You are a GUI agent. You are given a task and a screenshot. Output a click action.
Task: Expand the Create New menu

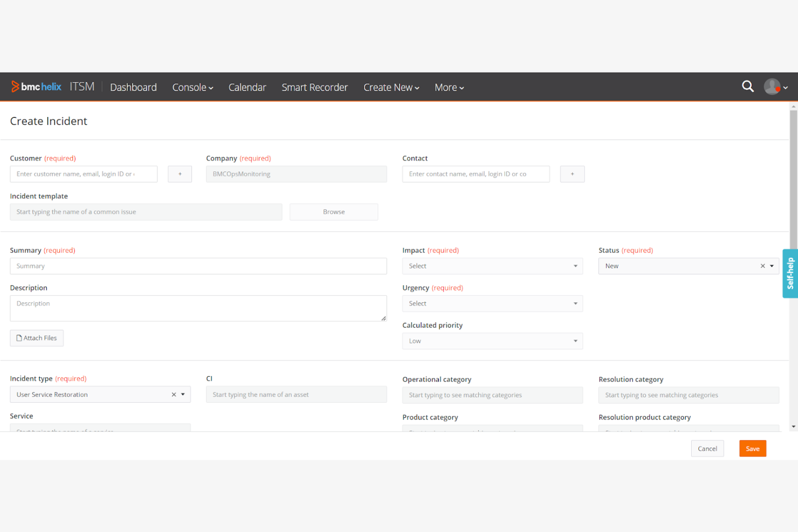click(391, 87)
